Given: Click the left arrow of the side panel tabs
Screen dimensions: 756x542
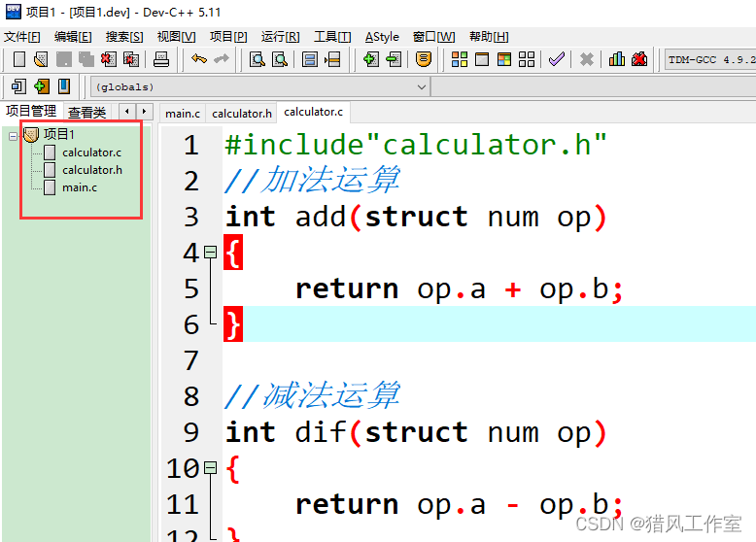Looking at the screenshot, I should point(126,112).
